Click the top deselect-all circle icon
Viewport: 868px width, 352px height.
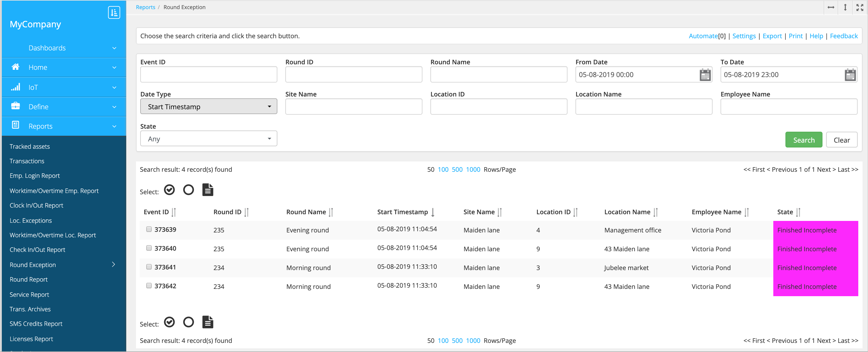coord(188,190)
